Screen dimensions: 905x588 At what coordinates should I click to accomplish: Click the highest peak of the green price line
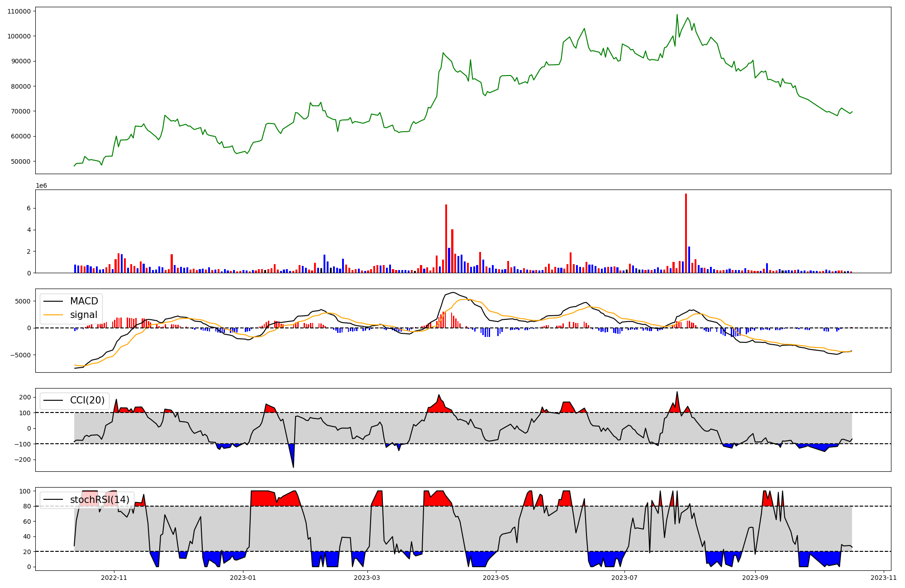tap(677, 14)
